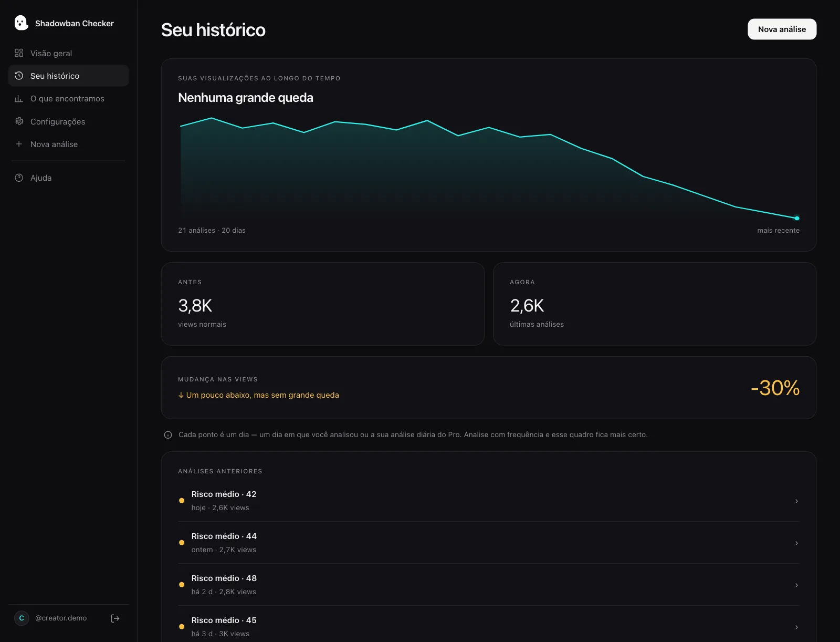
Task: Click the yellow dot on Risco médio · 48
Action: coord(182,585)
